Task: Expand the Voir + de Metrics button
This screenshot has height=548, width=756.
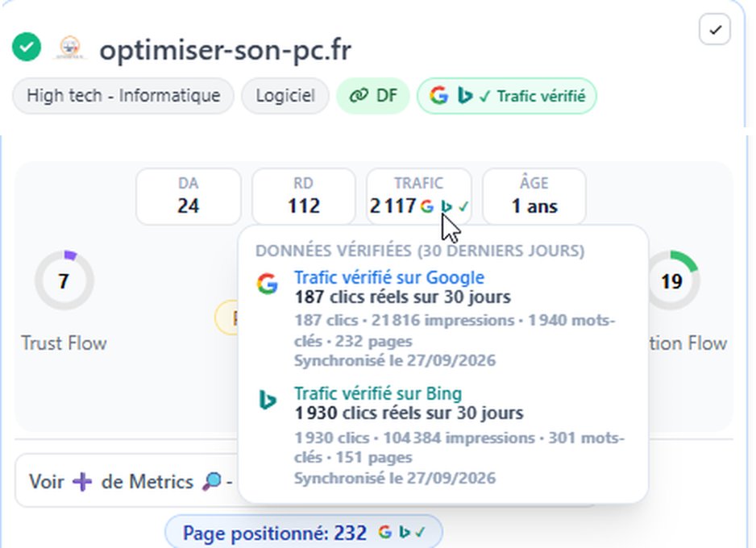Action: tap(127, 480)
